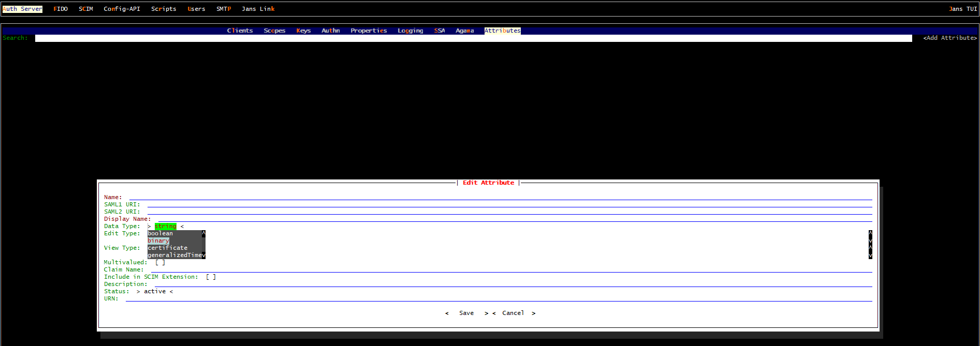The image size is (980, 346).
Task: Switch to the Authn tab
Action: (x=330, y=31)
